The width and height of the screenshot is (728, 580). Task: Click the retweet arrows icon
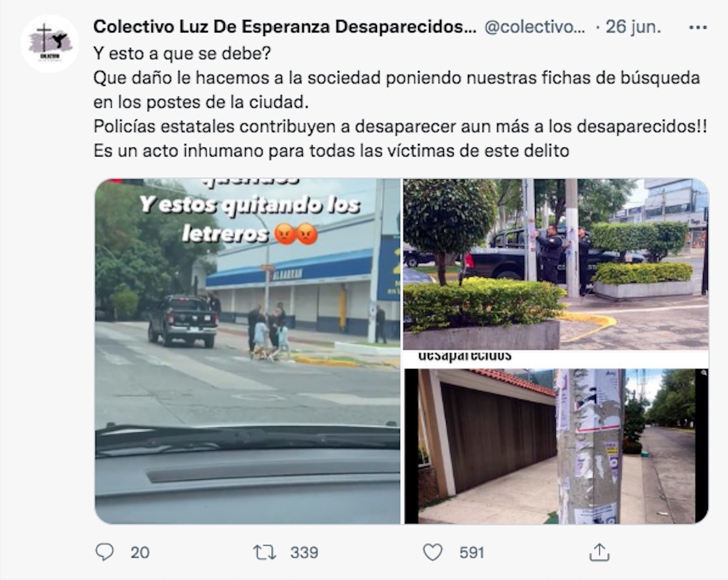point(265,553)
